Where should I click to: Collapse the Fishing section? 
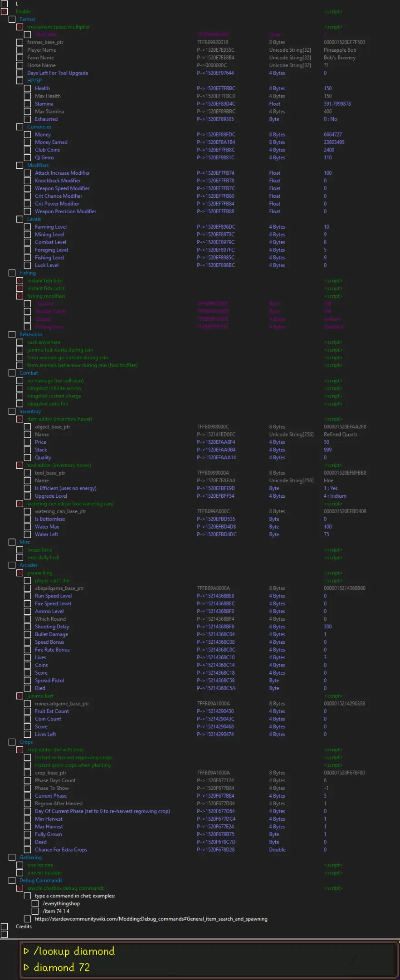pyautogui.click(x=27, y=273)
